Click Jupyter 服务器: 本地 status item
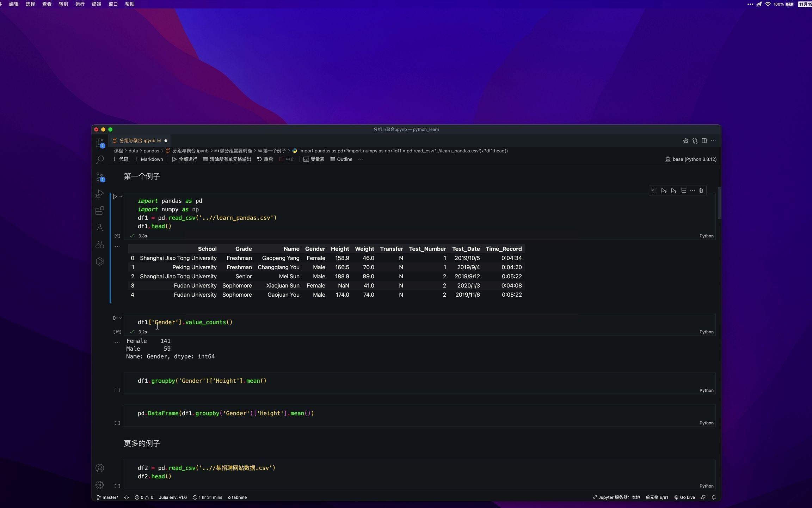Image resolution: width=812 pixels, height=508 pixels. 616,497
